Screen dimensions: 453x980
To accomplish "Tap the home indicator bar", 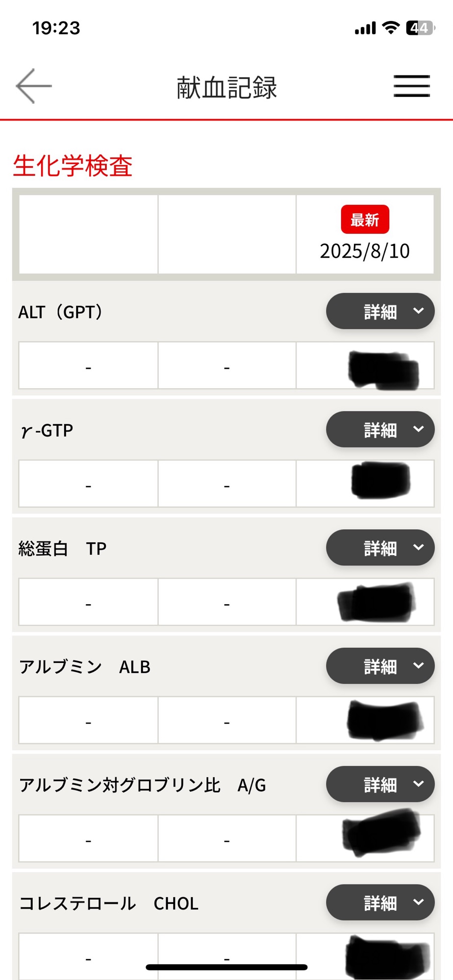I will (x=226, y=967).
